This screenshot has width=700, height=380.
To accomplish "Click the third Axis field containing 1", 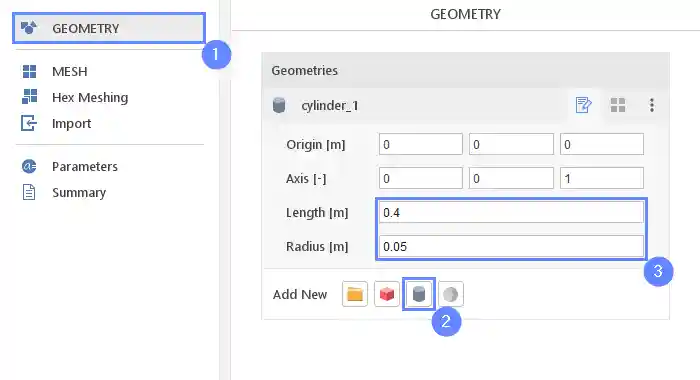I will point(602,179).
